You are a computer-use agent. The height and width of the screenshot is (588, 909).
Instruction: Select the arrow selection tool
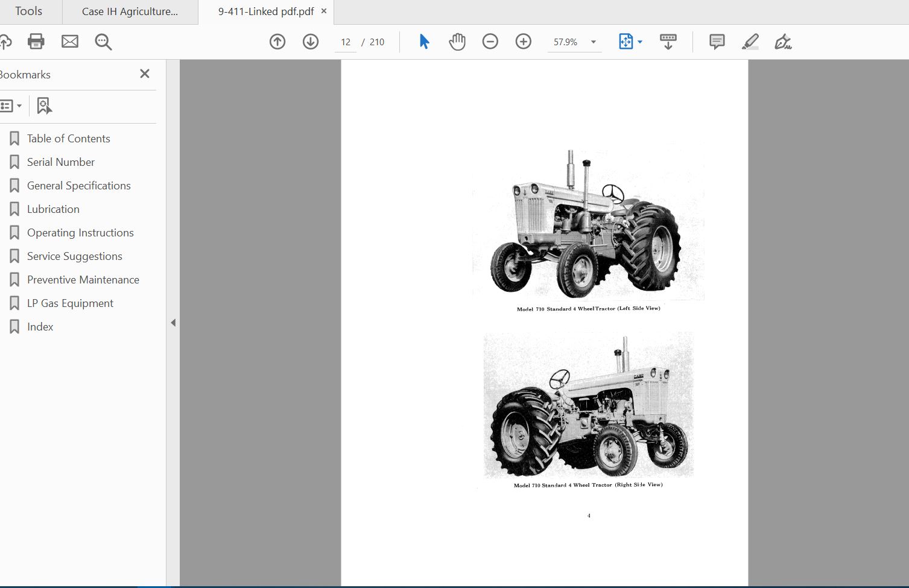[424, 42]
